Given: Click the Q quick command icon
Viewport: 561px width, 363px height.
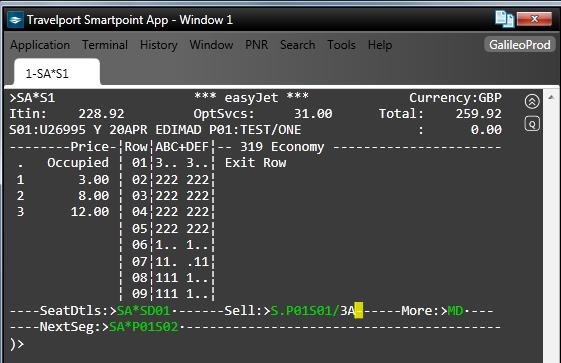Looking at the screenshot, I should click(x=532, y=124).
